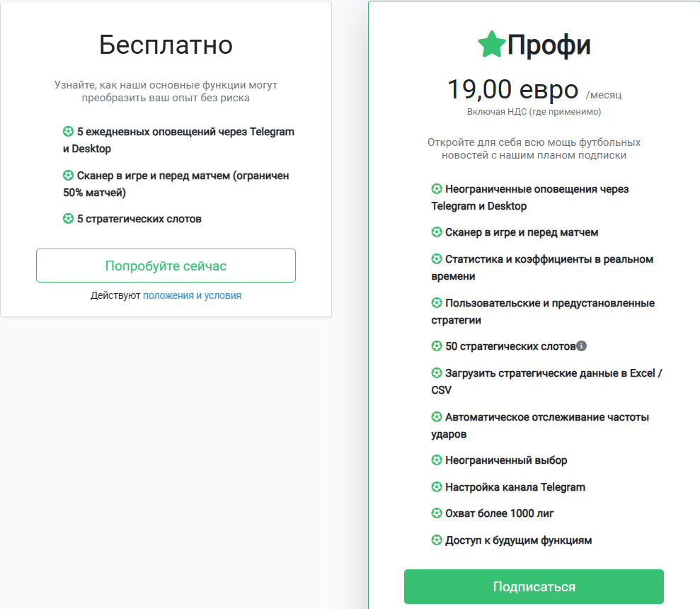Click the 19,00 евро price text

point(512,90)
